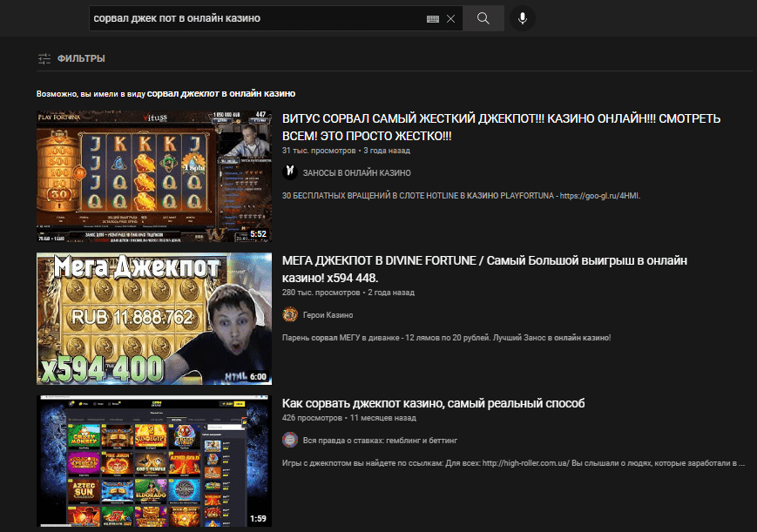Expand the ФИЛЬТРЫ filter options
The height and width of the screenshot is (532, 757).
pyautogui.click(x=80, y=58)
